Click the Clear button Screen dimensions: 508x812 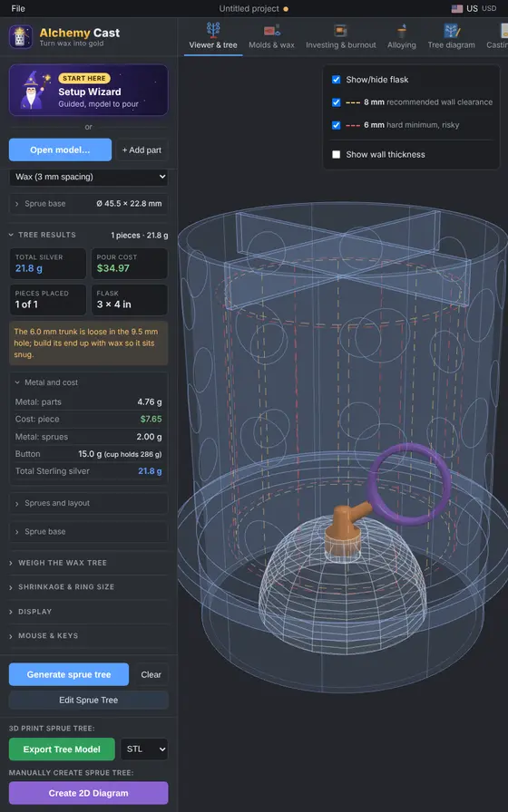(151, 674)
